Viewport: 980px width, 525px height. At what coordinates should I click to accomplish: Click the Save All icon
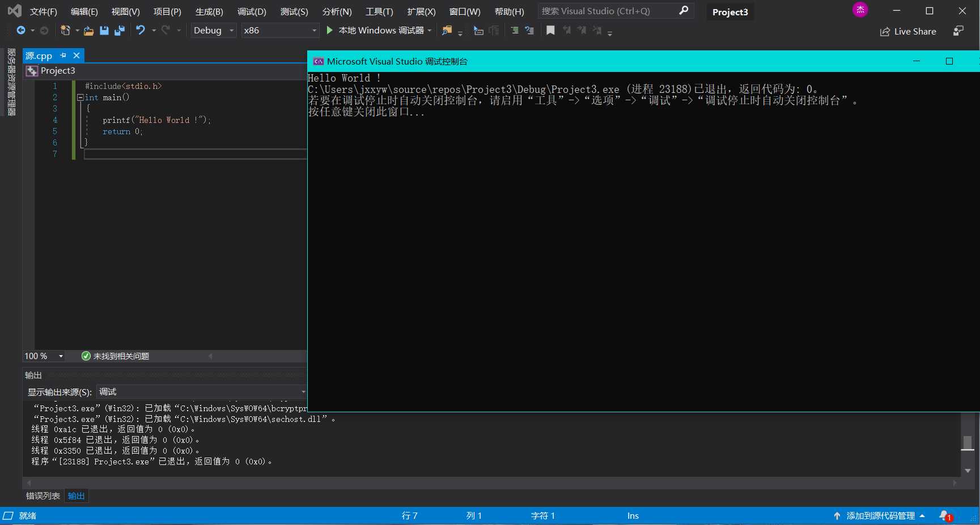pyautogui.click(x=120, y=31)
